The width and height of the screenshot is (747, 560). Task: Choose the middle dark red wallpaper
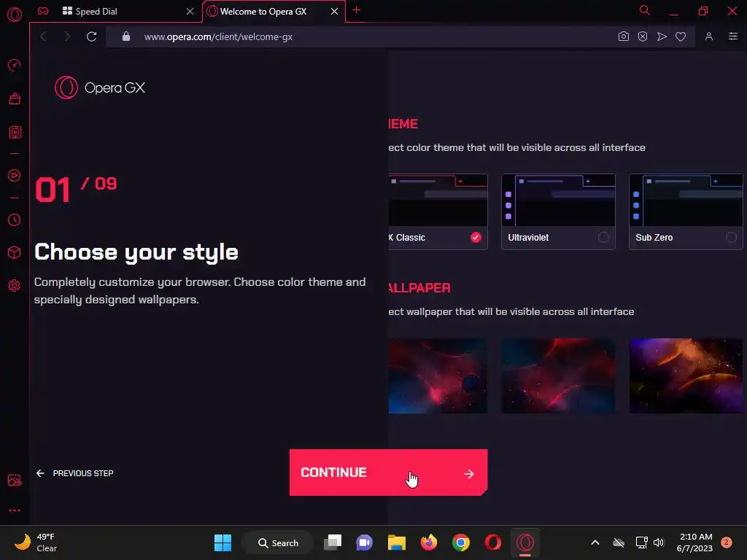(x=558, y=376)
